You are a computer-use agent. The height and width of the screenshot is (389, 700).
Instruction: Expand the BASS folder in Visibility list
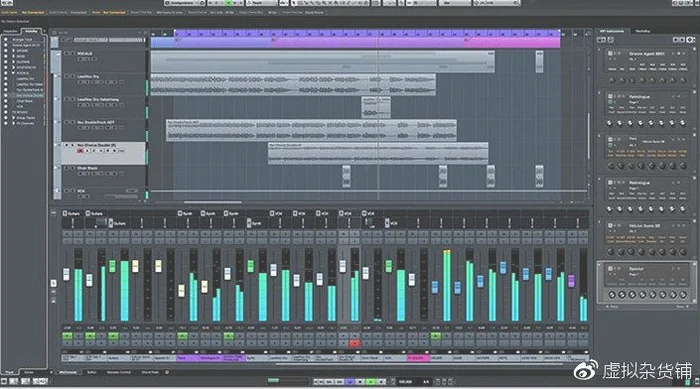coord(13,56)
